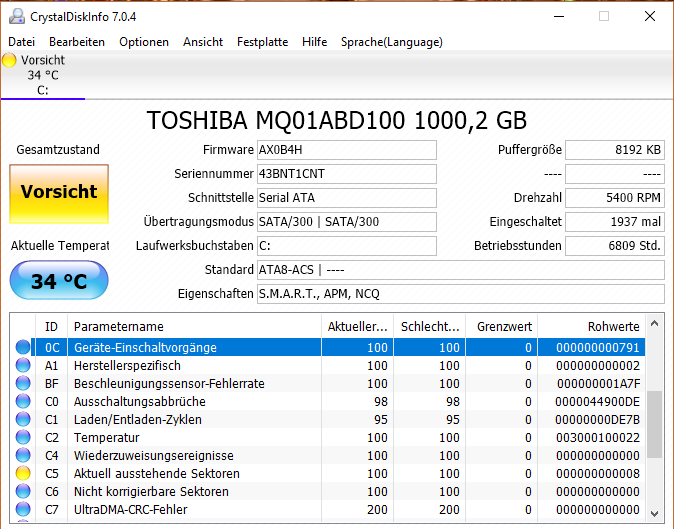Click the Standard field ATA8-ACS
This screenshot has width=674, height=529.
pos(461,270)
